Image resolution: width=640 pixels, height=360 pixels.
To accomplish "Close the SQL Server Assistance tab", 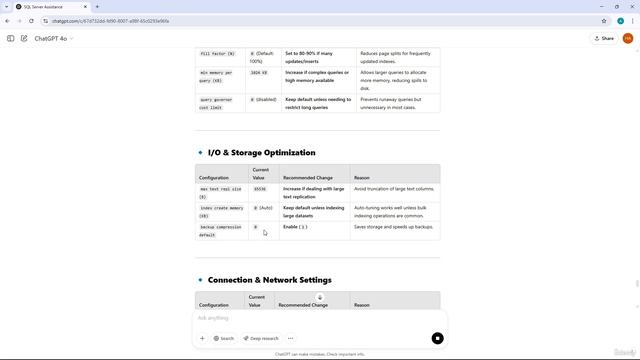I will (85, 7).
